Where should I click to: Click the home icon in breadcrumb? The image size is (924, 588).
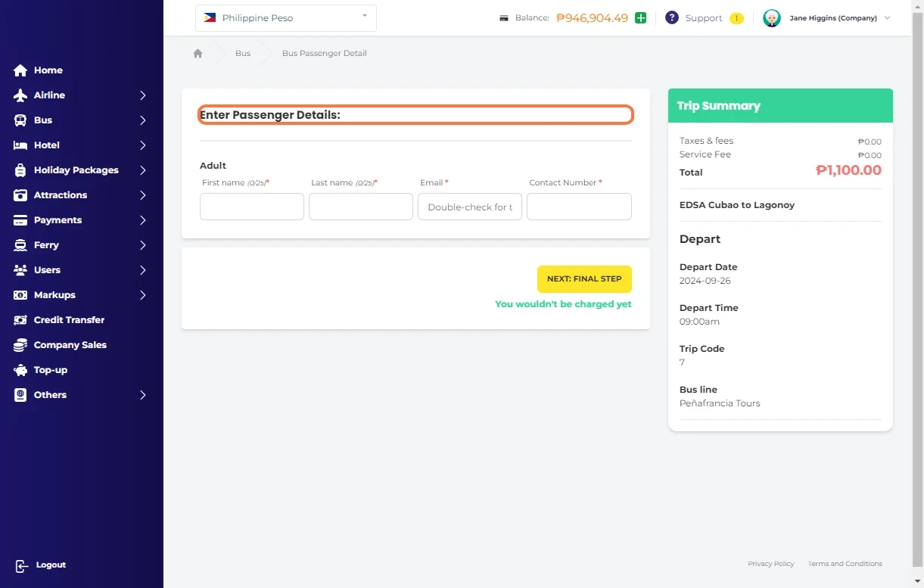point(198,54)
